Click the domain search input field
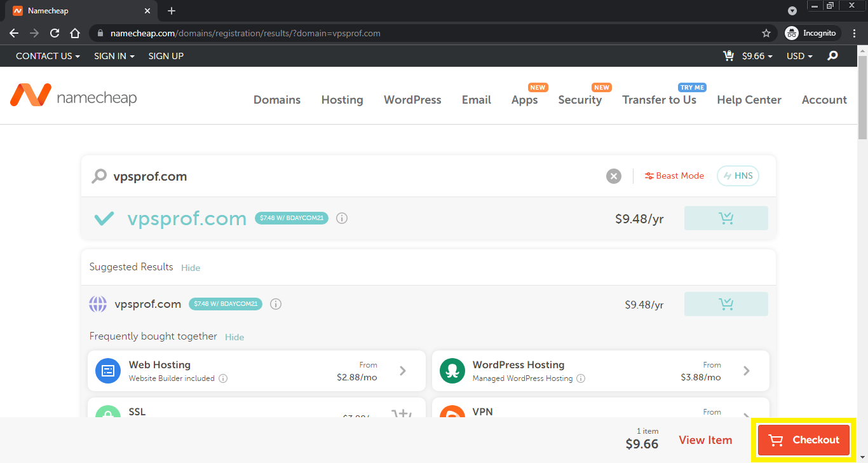 (x=356, y=176)
